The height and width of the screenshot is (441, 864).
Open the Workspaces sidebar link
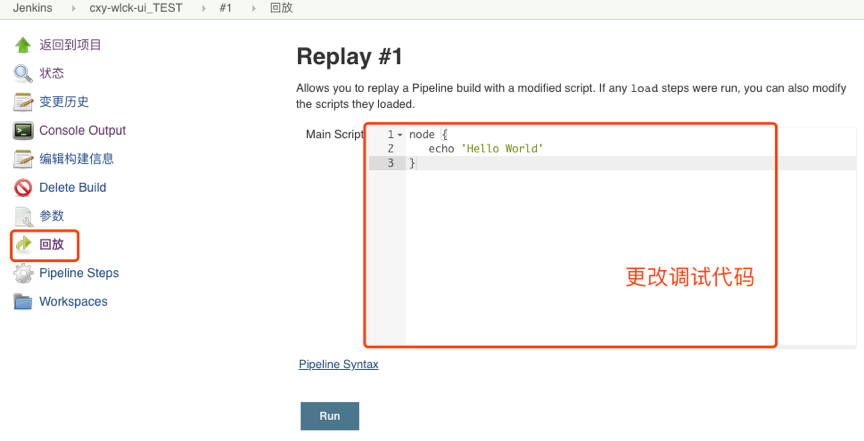point(73,302)
